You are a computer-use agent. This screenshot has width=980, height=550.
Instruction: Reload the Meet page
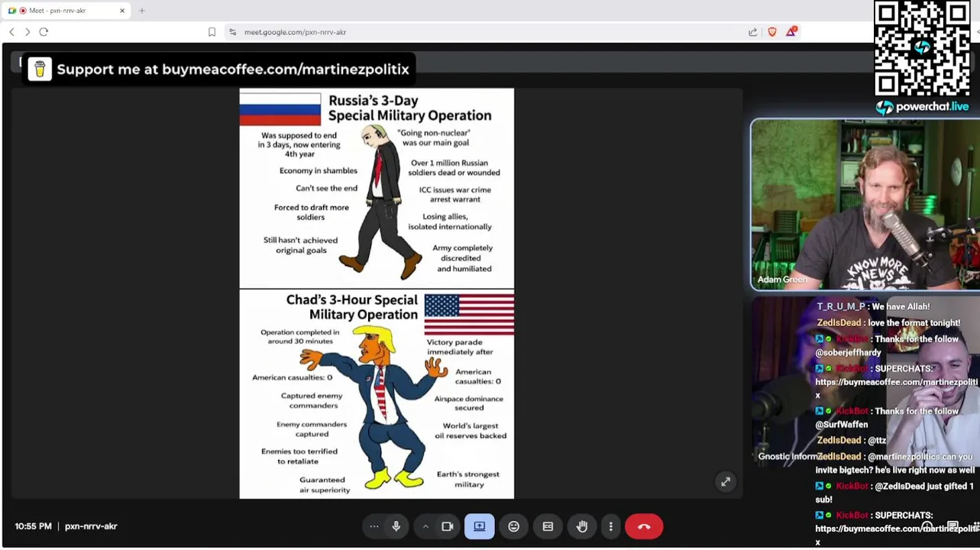point(44,32)
